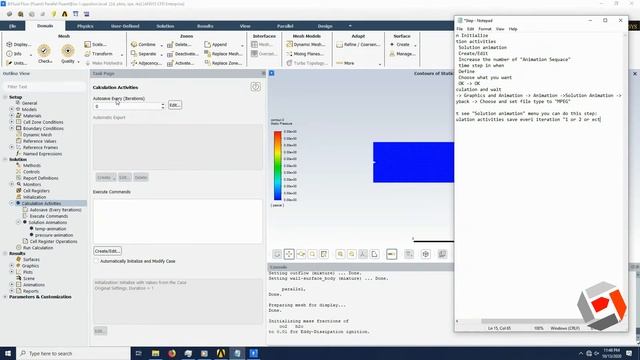This screenshot has width=640, height=360.
Task: Click the Filter Text search field
Action: coord(44,87)
